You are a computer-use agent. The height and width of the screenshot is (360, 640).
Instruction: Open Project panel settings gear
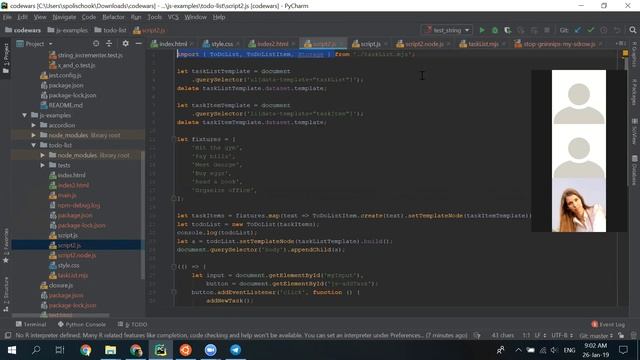(125, 44)
